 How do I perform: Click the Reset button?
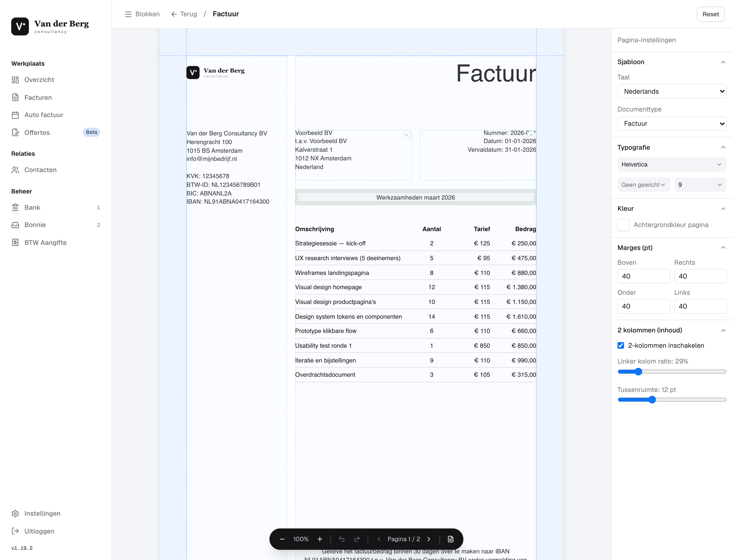click(711, 14)
